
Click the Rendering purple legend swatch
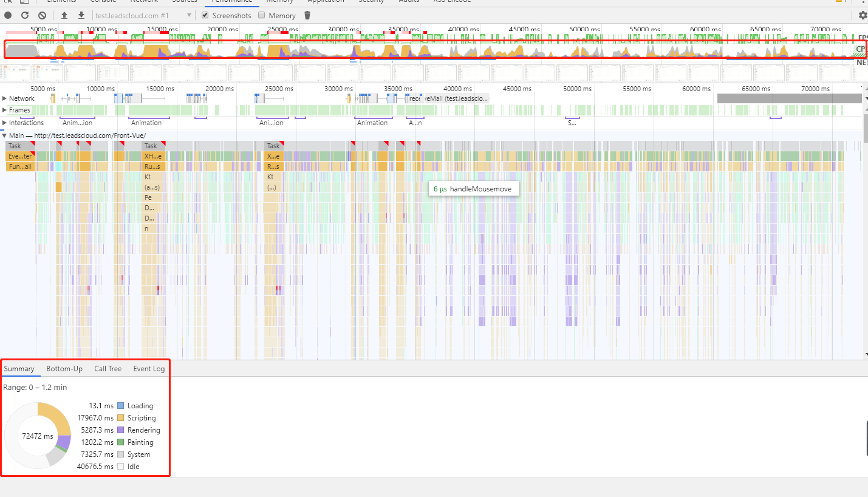click(x=120, y=430)
